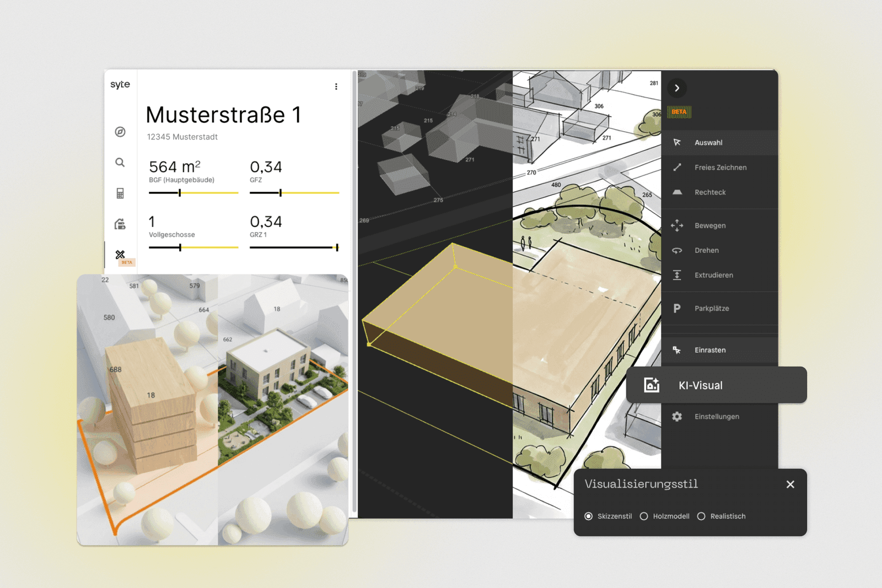Choose the Drehen menu entry

tap(707, 250)
